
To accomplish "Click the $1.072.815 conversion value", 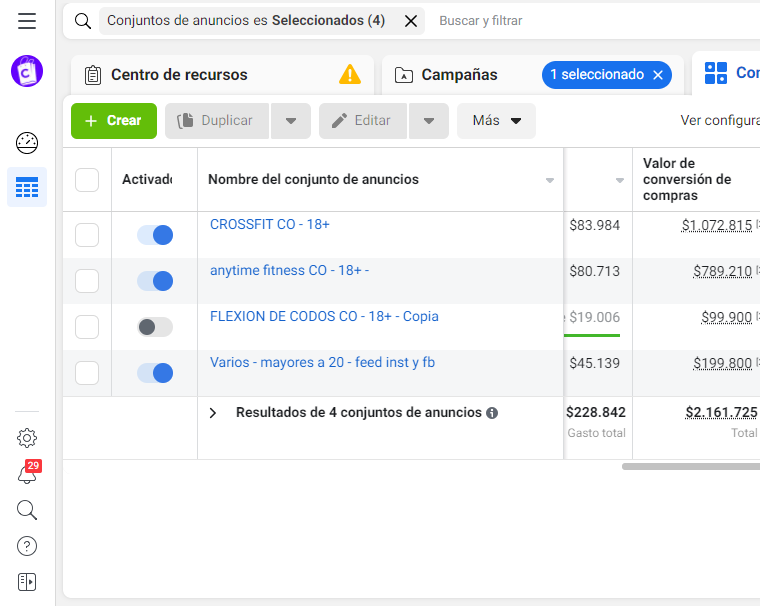I will pos(717,225).
